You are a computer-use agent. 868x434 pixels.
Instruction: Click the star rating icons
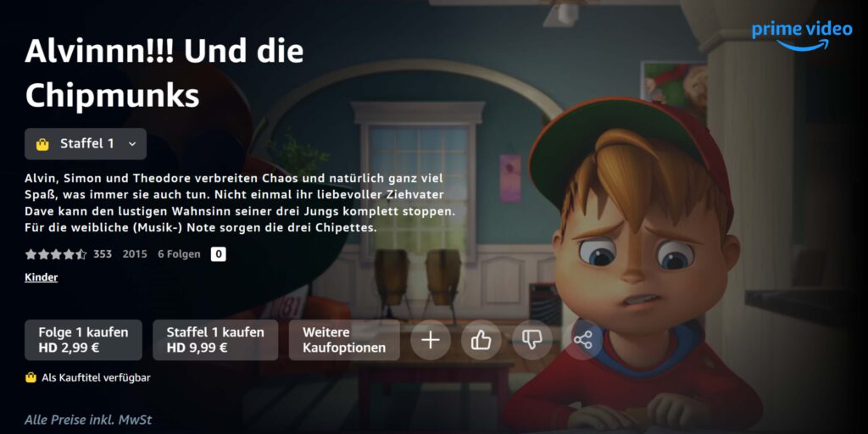pyautogui.click(x=55, y=254)
